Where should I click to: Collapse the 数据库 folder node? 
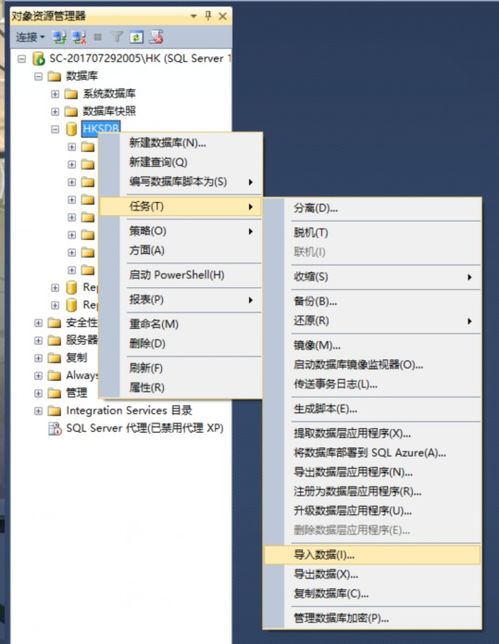(x=38, y=76)
